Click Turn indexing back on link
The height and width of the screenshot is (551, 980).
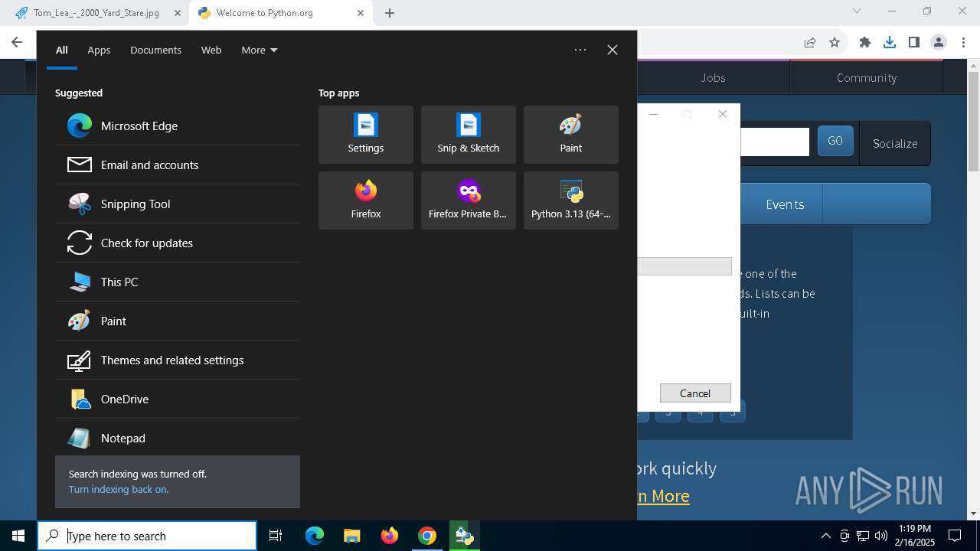point(119,489)
